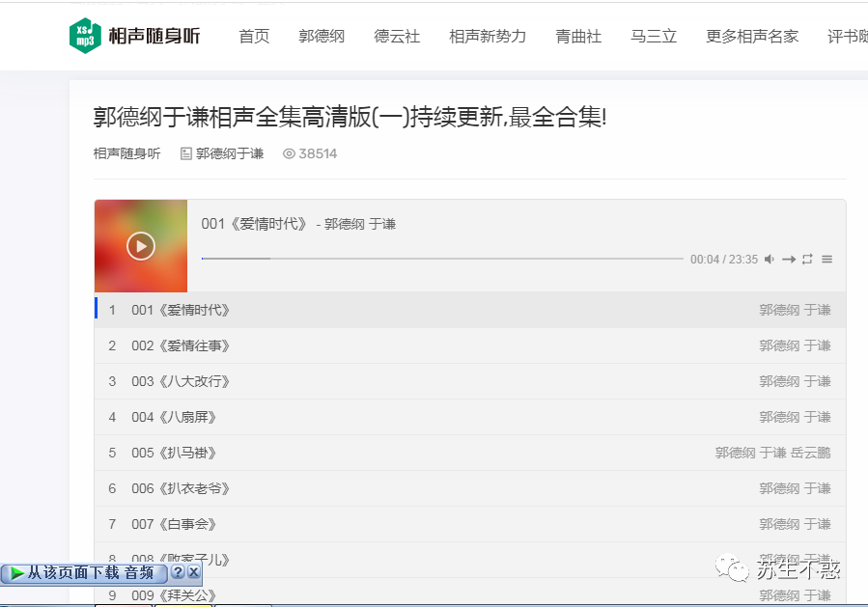Click help question mark on download bar
Viewport: 868px width, 607px height.
tap(177, 572)
